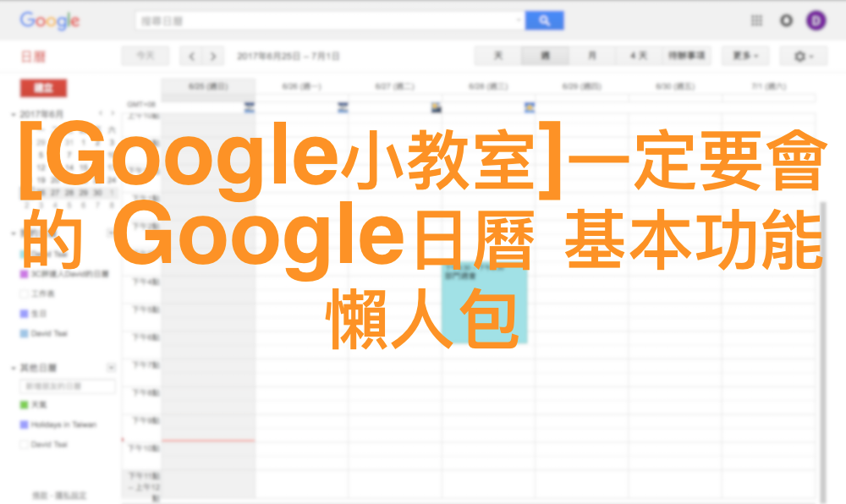Go to the previous week

(191, 56)
